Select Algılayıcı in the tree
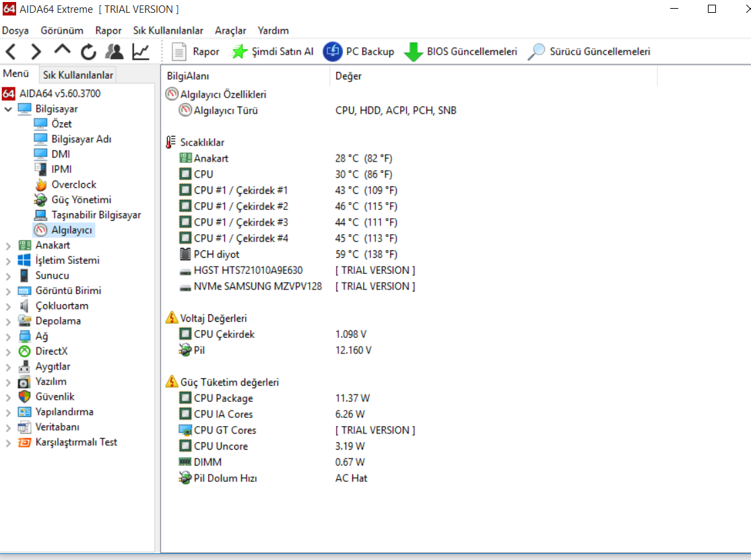This screenshot has height=560, width=751. point(71,230)
